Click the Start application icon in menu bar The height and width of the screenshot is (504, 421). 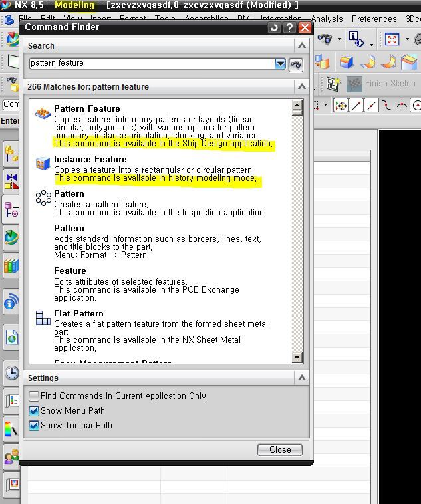(9, 20)
